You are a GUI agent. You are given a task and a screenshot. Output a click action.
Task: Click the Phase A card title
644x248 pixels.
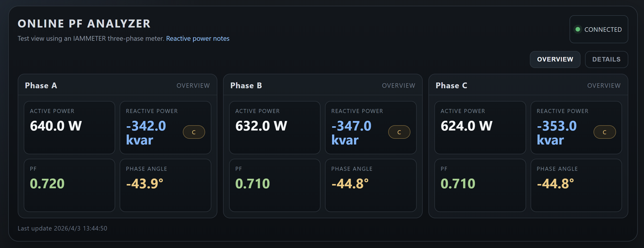tap(41, 85)
